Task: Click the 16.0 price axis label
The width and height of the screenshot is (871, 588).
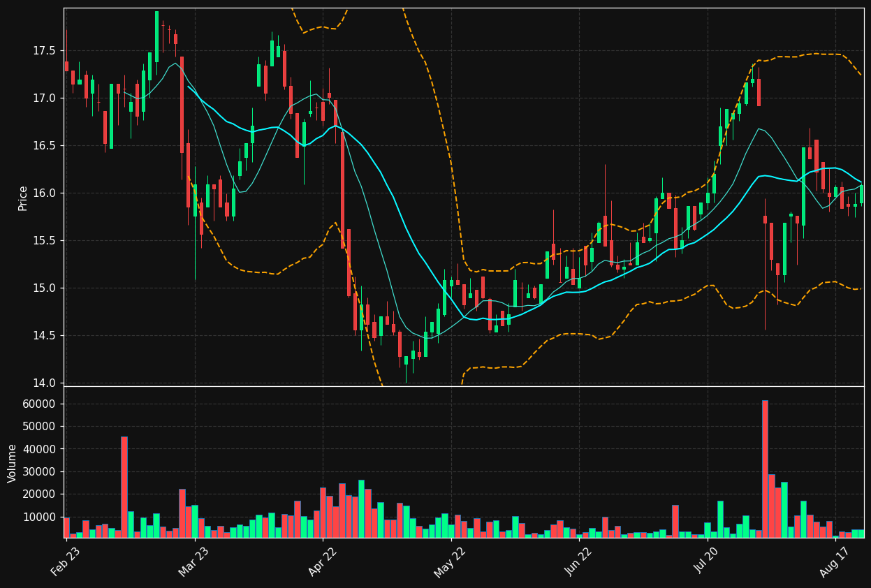Action: 44,193
